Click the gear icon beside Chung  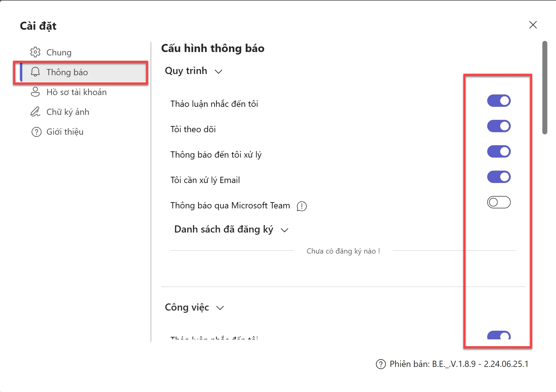[x=35, y=52]
